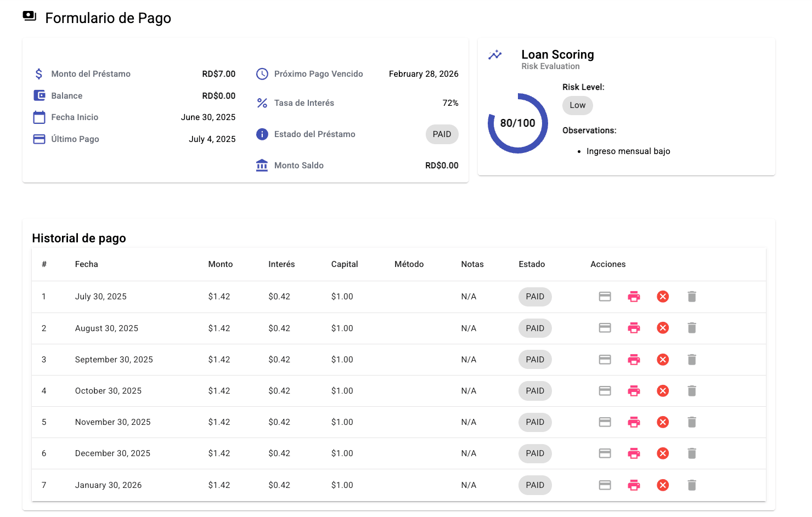This screenshot has height=517, width=812.
Task: Click the PAID chip in Estado del Préstamo
Action: (x=442, y=134)
